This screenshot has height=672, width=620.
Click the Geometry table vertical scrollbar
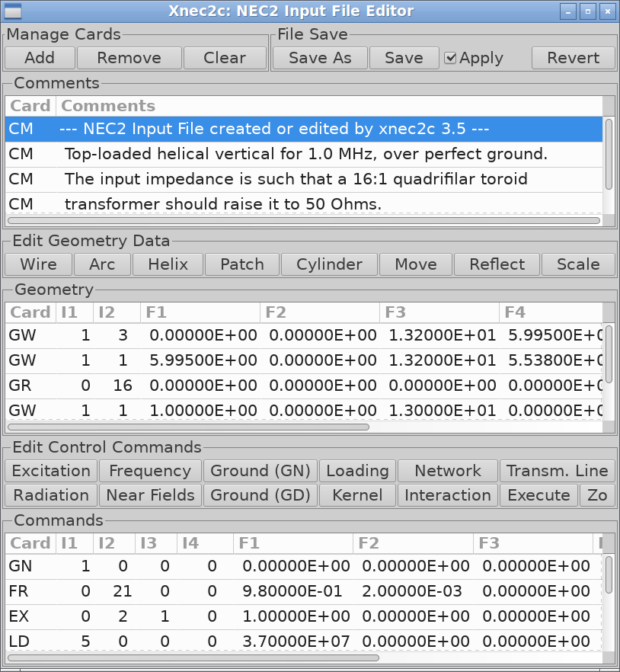(609, 354)
